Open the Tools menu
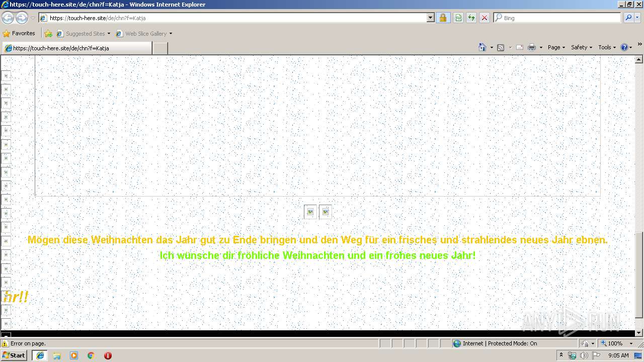The image size is (644, 362). pos(607,47)
